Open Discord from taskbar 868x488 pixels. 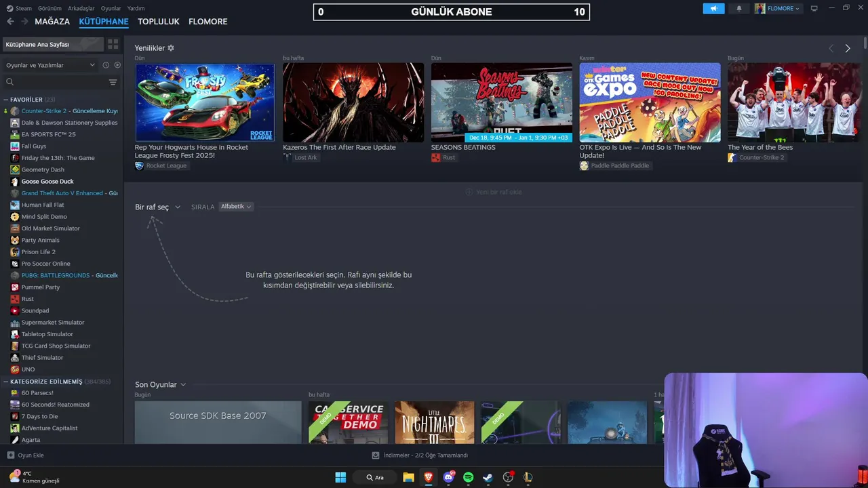[x=448, y=477]
